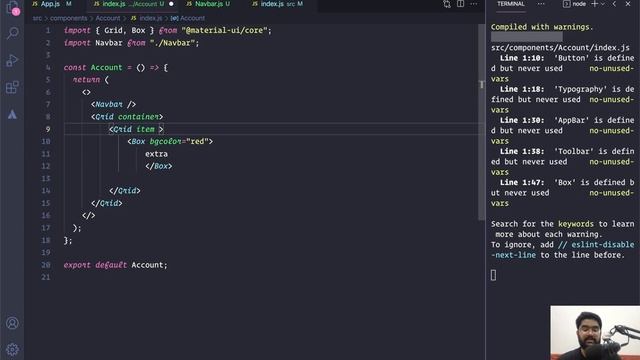
Task: Click the closing </Box> tag
Action: click(159, 166)
